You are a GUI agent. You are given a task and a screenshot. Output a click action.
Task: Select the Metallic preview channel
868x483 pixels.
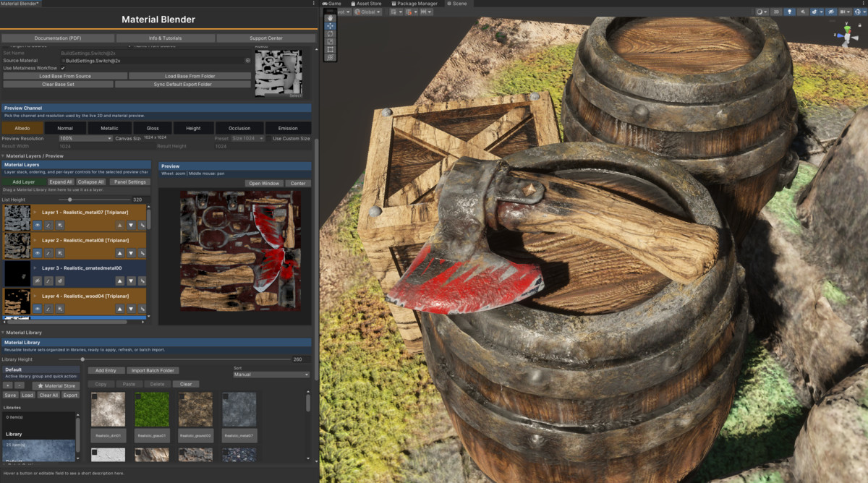point(109,128)
